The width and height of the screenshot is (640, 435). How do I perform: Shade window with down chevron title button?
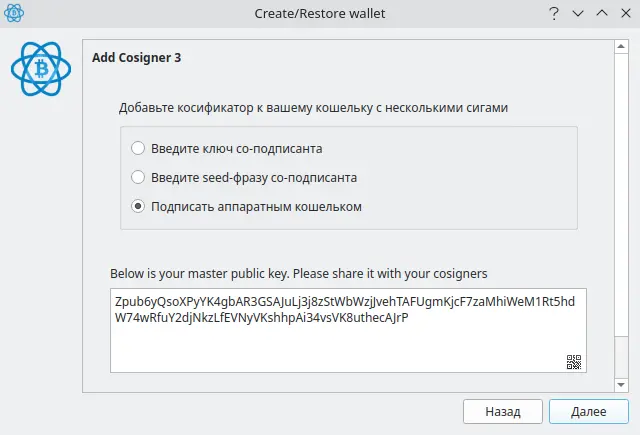(x=578, y=13)
